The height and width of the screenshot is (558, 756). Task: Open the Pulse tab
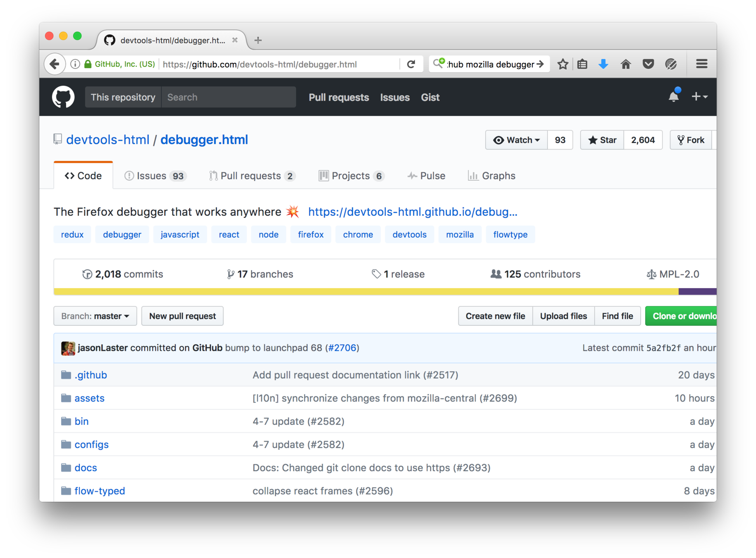tap(426, 176)
